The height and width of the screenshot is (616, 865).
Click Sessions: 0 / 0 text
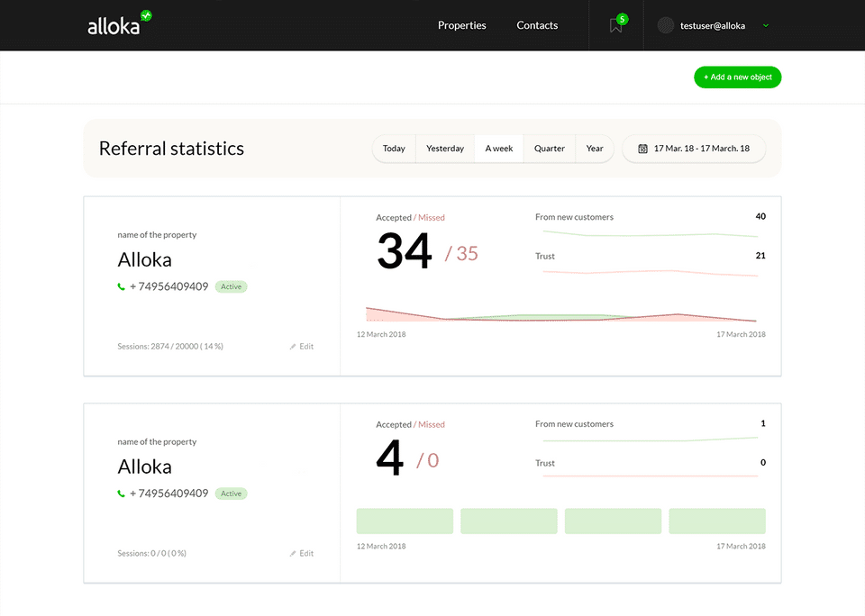click(151, 553)
